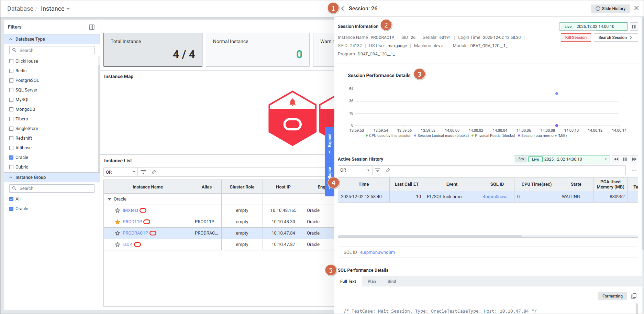Collapse the Filters panel icon
The image size is (644, 314).
(92, 27)
